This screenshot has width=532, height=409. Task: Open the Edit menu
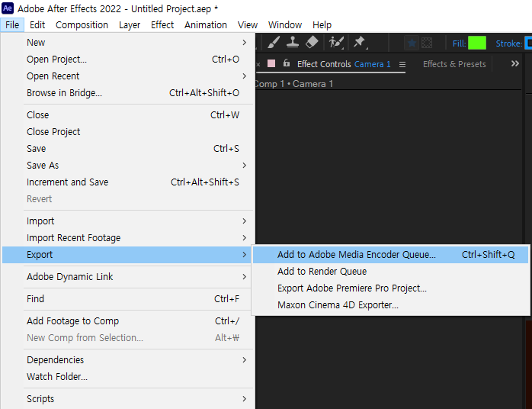(x=37, y=24)
